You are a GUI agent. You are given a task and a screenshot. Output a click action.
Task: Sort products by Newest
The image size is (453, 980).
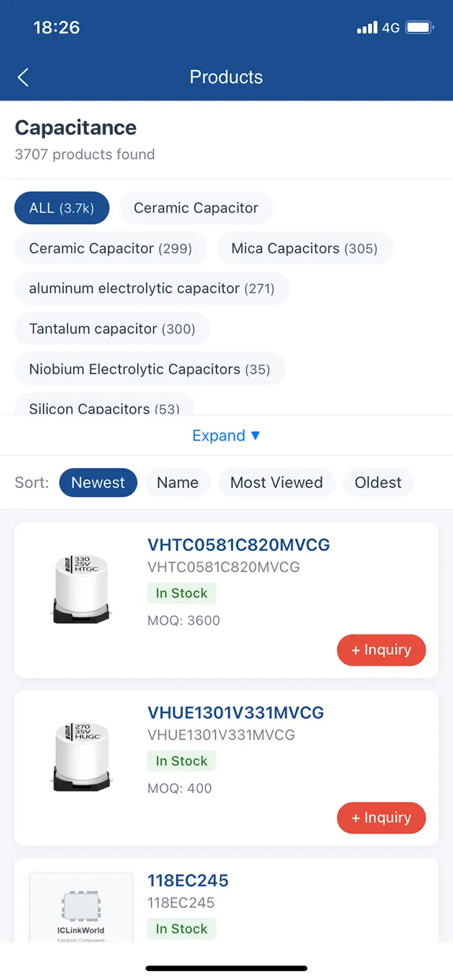pyautogui.click(x=98, y=483)
